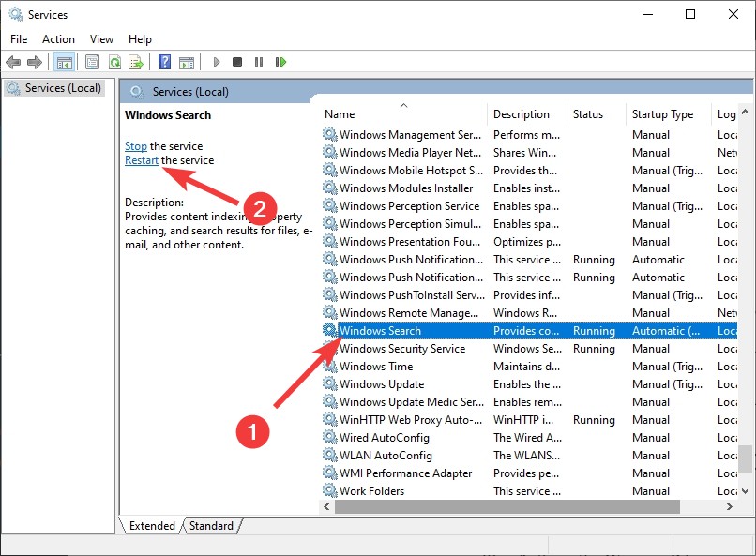Select the WinHTTP Web Proxy Auto-... name
The width and height of the screenshot is (756, 556).
tap(411, 420)
